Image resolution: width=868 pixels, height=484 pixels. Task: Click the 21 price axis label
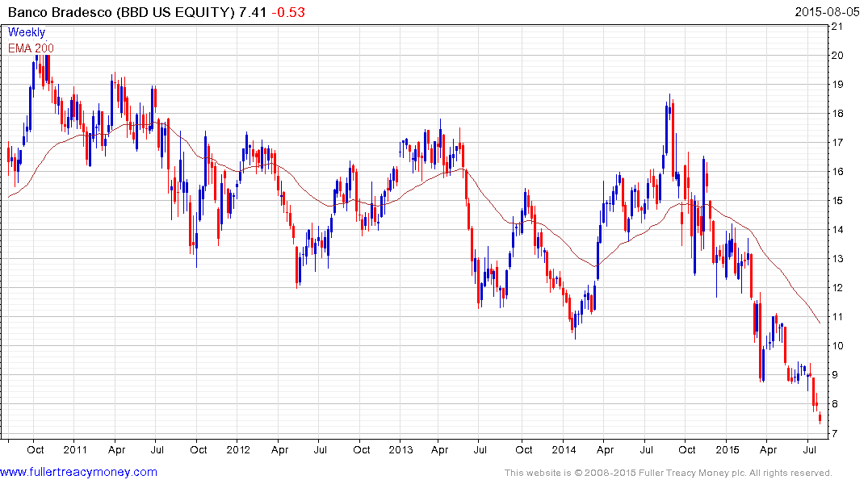coord(837,27)
